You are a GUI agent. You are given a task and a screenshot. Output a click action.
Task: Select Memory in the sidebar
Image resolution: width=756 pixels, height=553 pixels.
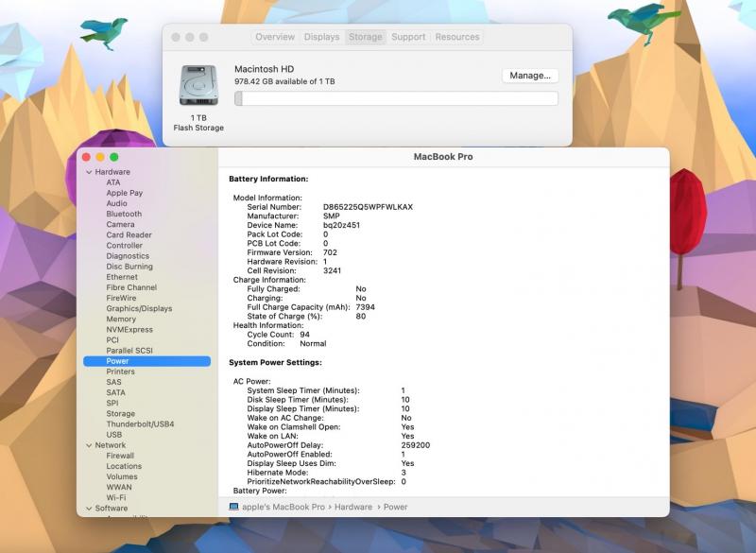121,320
